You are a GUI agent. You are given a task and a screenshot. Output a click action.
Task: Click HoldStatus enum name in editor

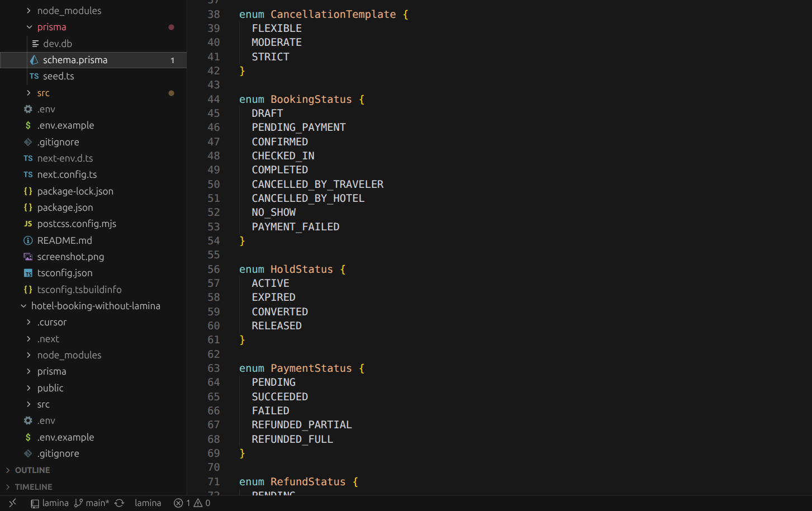(302, 269)
